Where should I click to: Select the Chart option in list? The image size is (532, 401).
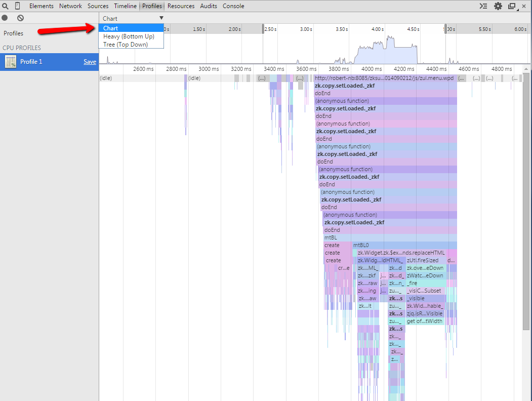(111, 28)
